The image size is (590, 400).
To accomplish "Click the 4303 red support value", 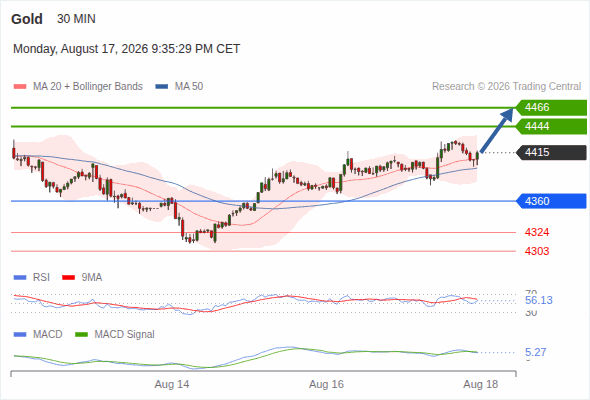I will [537, 251].
